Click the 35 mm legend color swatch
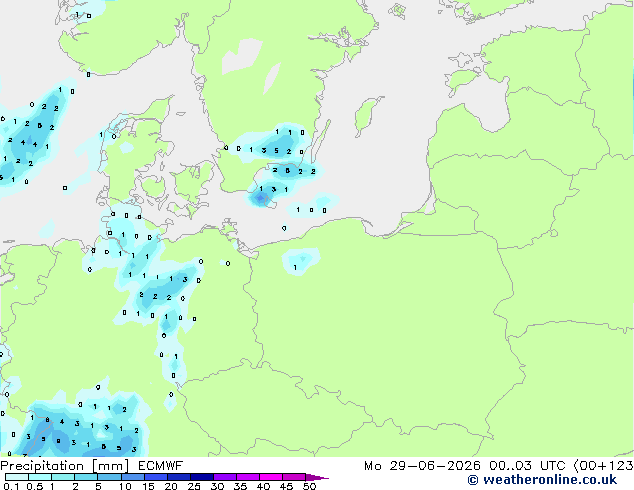 tap(248, 477)
